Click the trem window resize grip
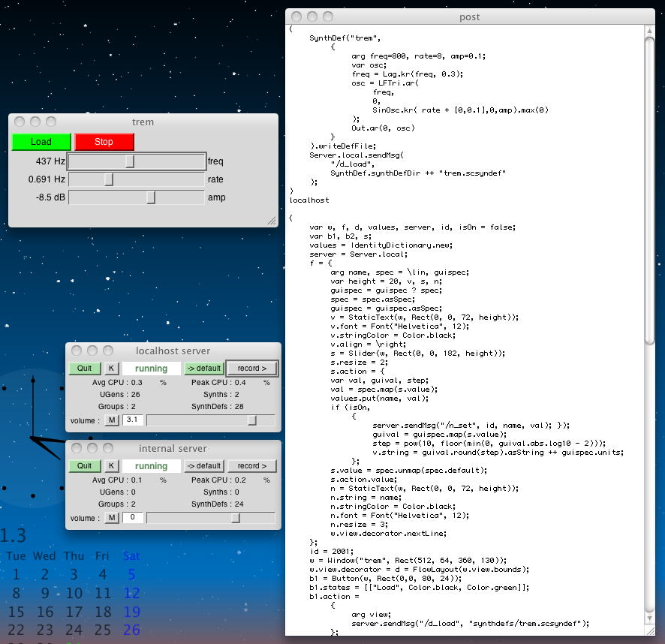Image resolution: width=665 pixels, height=644 pixels. point(272,221)
